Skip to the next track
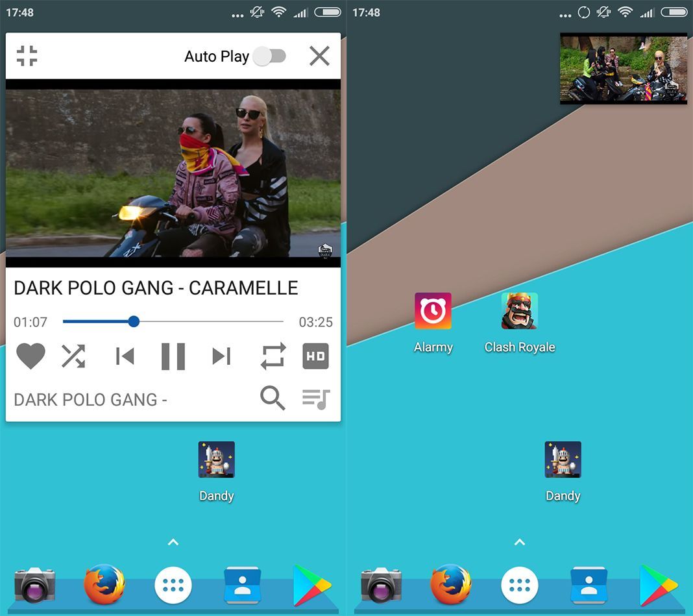The width and height of the screenshot is (693, 616). tap(221, 356)
